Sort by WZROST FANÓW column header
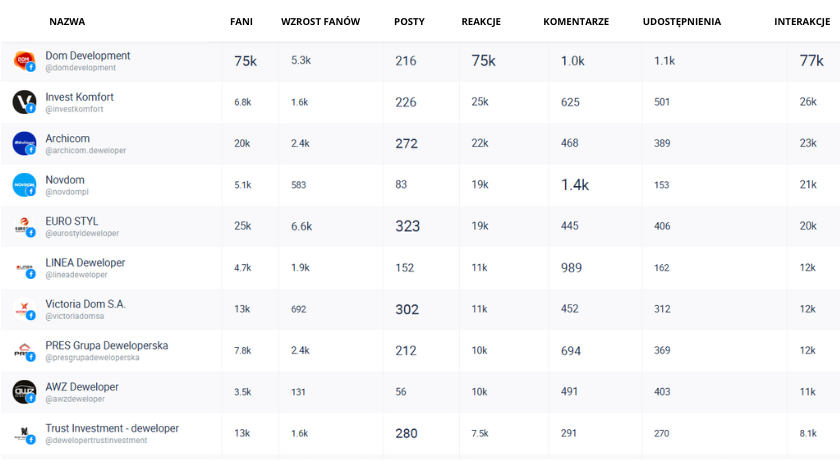Screen dimensions: 840x472 pos(320,21)
